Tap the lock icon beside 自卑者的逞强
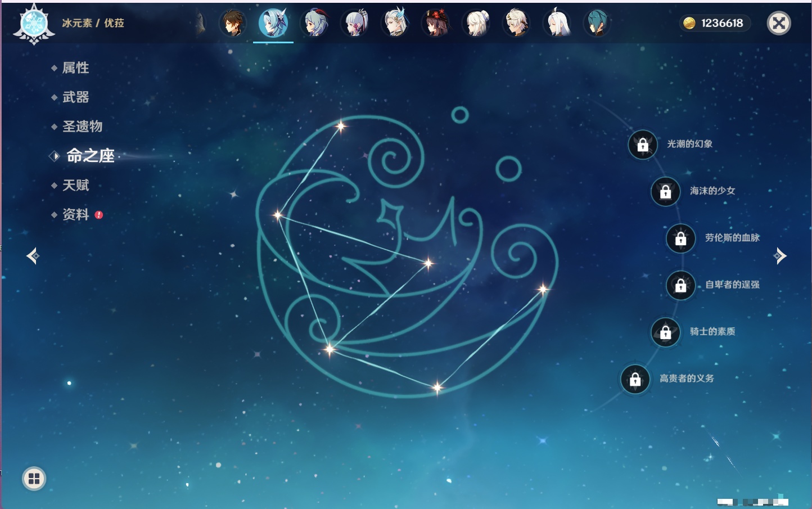This screenshot has width=812, height=509. coord(680,285)
